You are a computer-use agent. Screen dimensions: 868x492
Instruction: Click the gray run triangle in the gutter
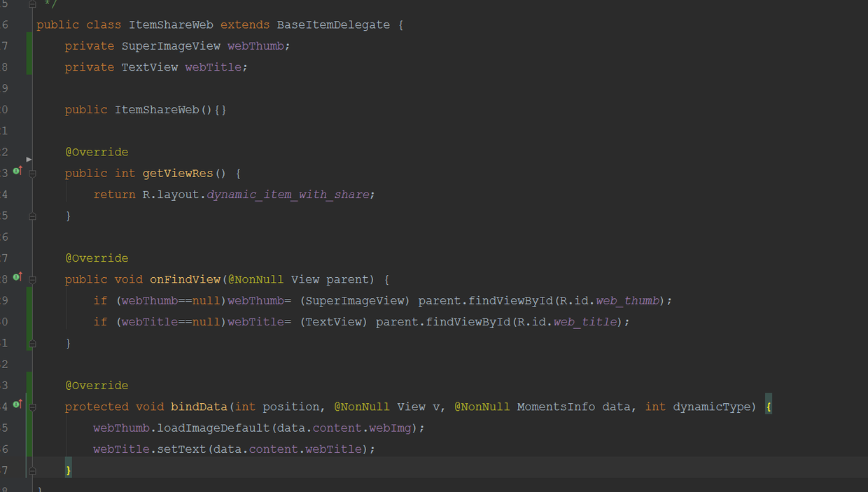click(29, 159)
